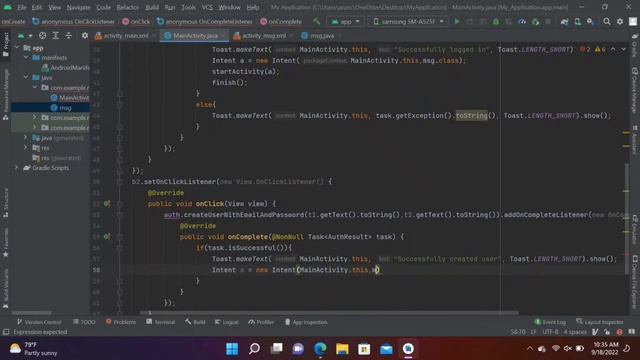This screenshot has height=360, width=640.
Task: Click the Apply Changes and Restart Activity icon
Action: click(470, 22)
